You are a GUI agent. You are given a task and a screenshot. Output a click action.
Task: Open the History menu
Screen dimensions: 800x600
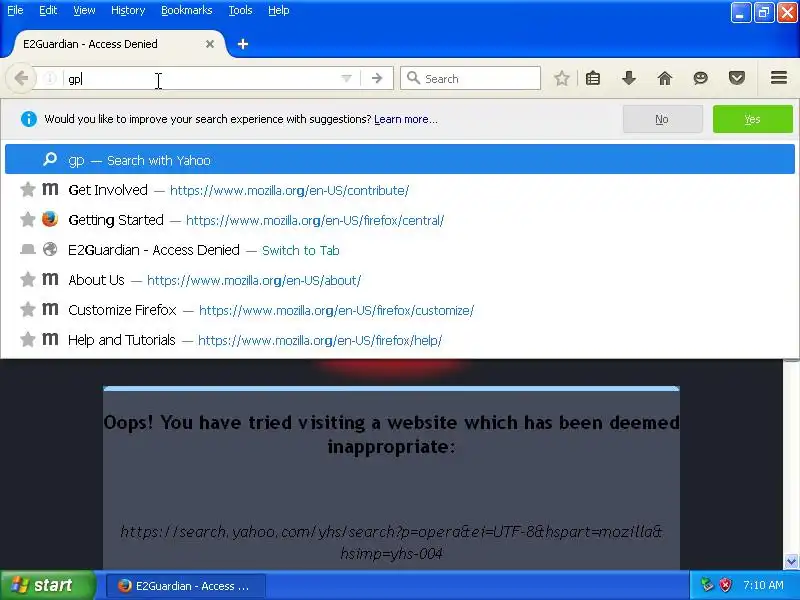click(x=128, y=10)
